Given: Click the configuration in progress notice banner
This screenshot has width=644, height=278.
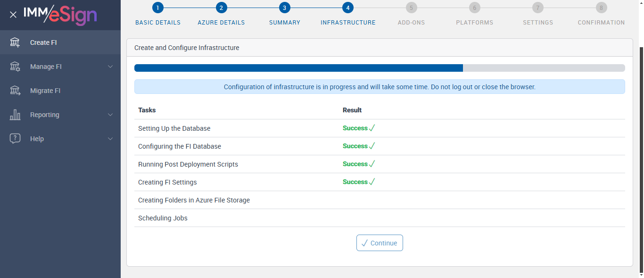Looking at the screenshot, I should click(380, 87).
